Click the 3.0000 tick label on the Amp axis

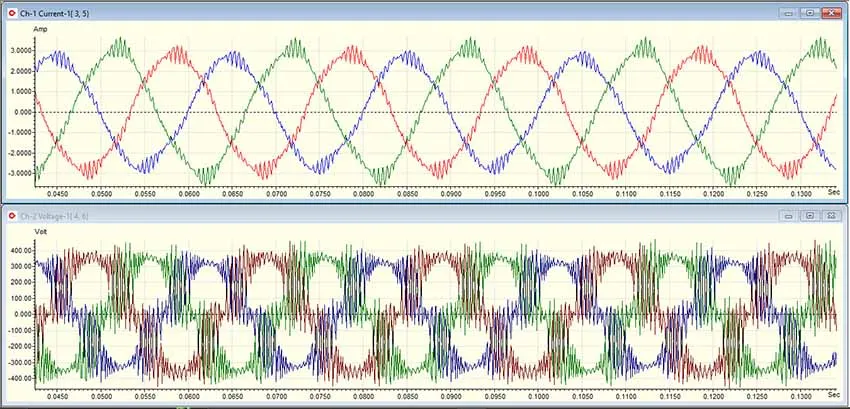[22, 50]
